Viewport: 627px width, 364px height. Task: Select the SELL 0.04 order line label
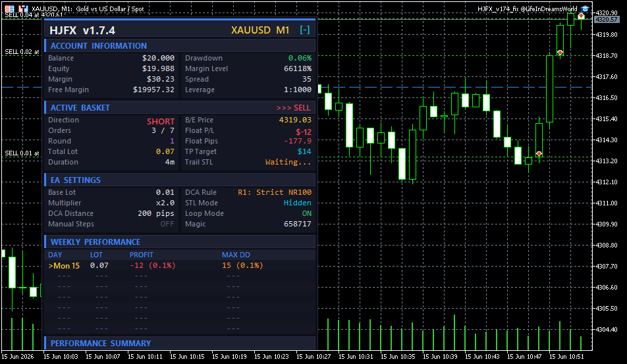(34, 14)
